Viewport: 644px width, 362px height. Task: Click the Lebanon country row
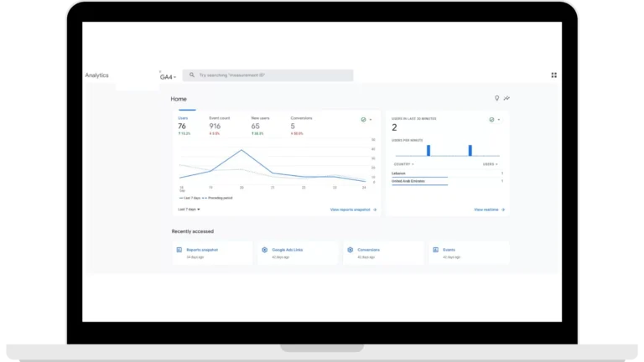(447, 173)
